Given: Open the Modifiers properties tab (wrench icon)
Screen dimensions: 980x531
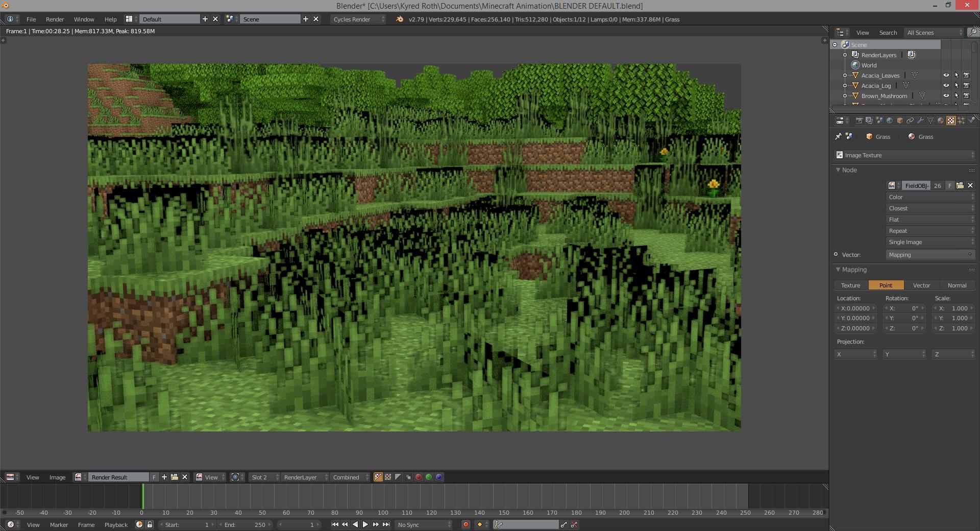Looking at the screenshot, I should 920,120.
